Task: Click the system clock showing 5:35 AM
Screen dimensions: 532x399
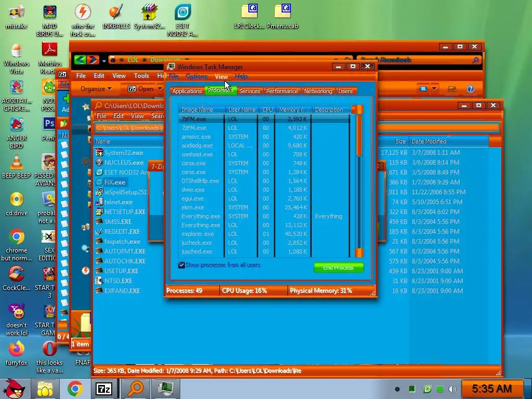Action: click(492, 389)
